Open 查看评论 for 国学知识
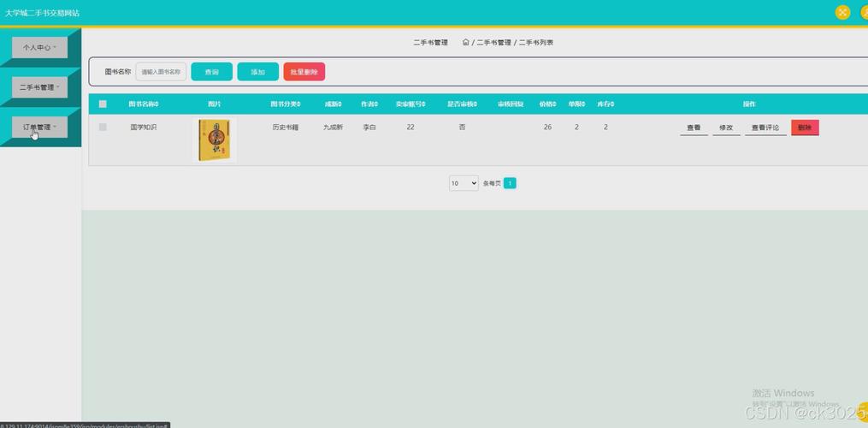 765,128
